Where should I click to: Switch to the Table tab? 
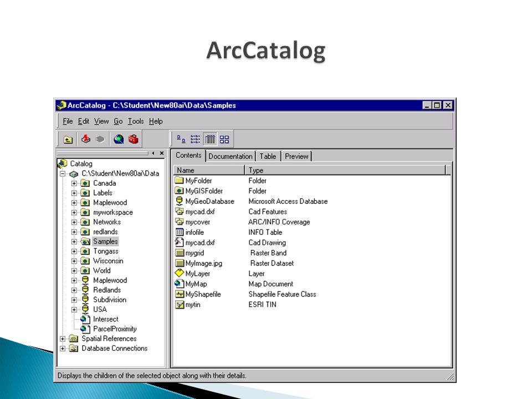pyautogui.click(x=268, y=156)
